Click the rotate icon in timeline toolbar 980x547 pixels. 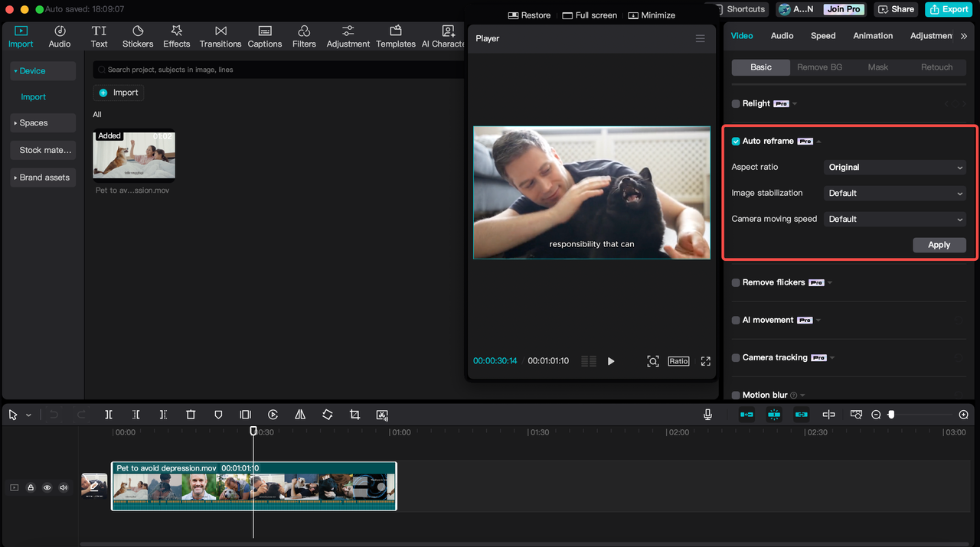pyautogui.click(x=327, y=415)
